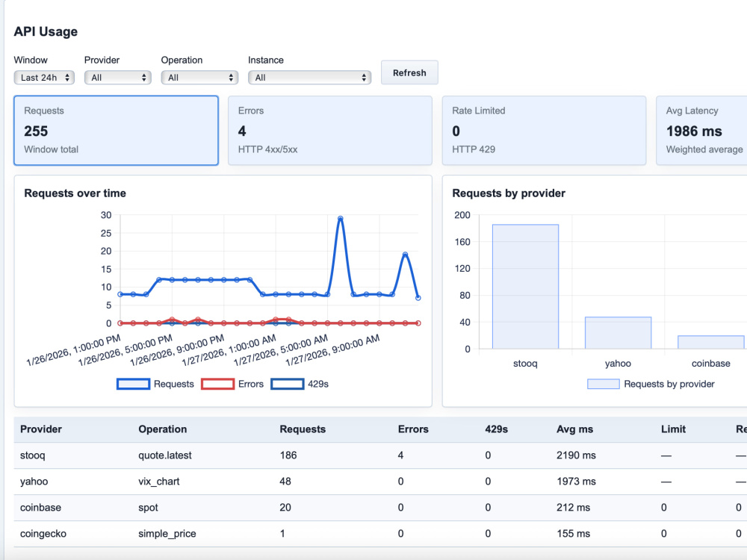The image size is (747, 560).
Task: Click the Limit column header
Action: 673,429
